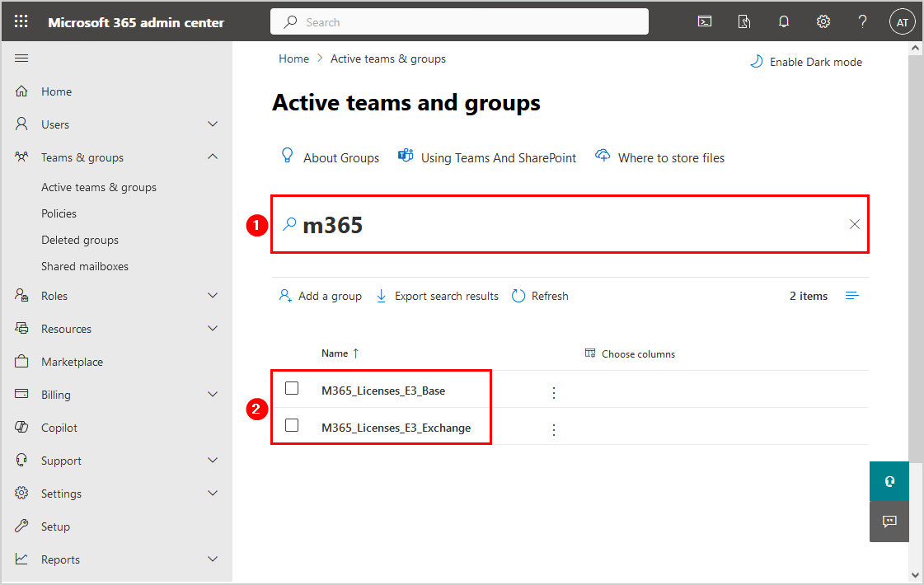Open Policies under Teams & groups
Viewport: 924px width, 585px height.
point(59,213)
